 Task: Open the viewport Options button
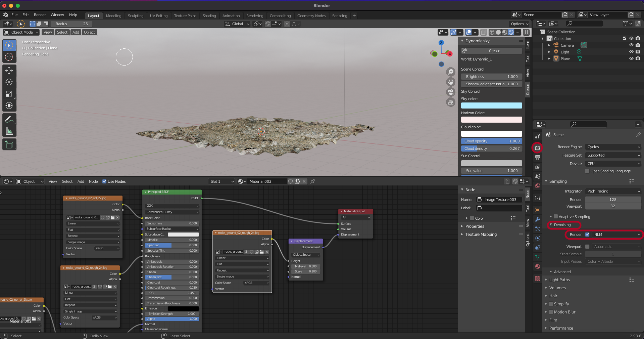(519, 24)
